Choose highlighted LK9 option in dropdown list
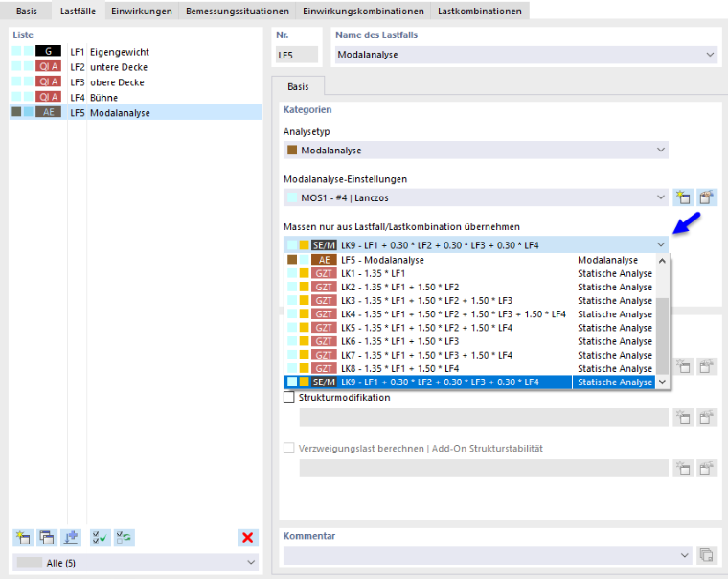728x579 pixels. pyautogui.click(x=470, y=382)
